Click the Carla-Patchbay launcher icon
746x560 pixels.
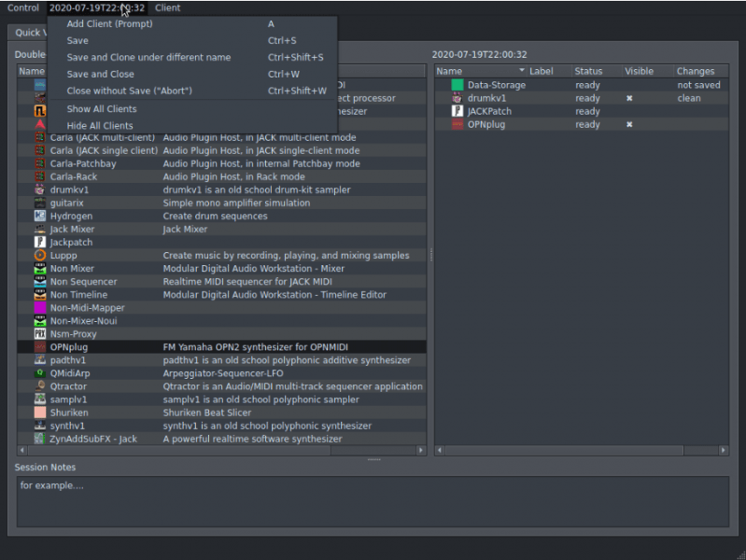pos(40,163)
